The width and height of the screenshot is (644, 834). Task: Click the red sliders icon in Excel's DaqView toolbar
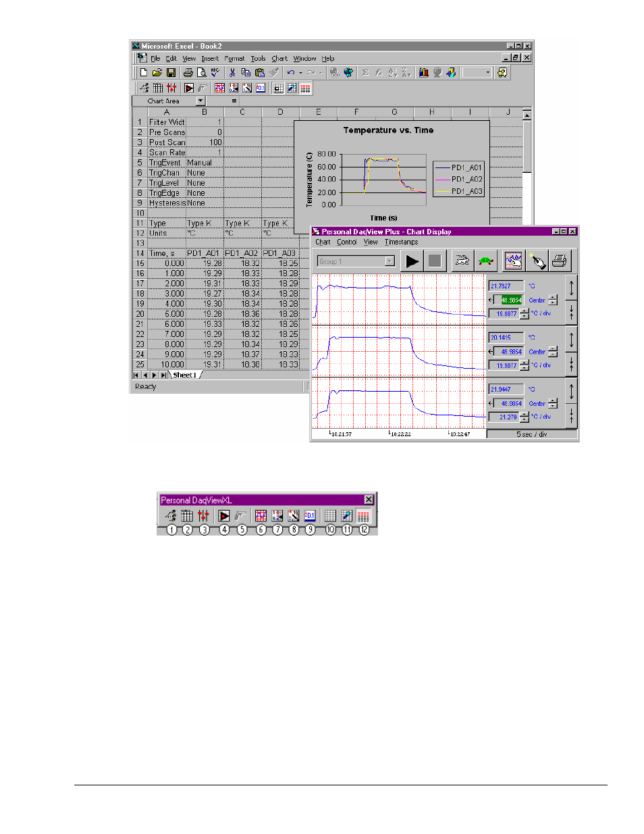[171, 88]
